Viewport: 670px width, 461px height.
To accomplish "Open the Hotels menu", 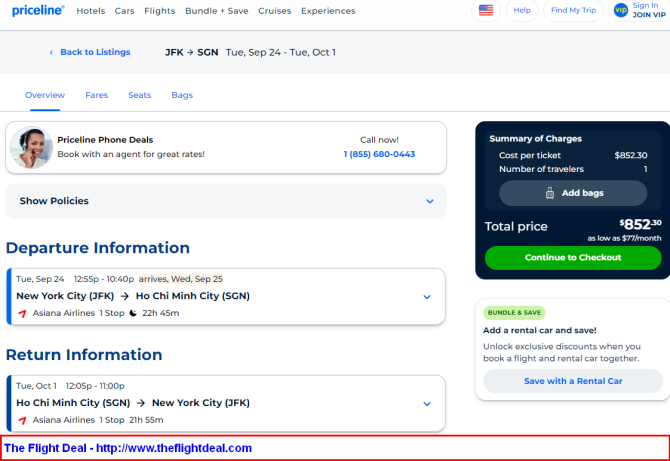I will [91, 11].
